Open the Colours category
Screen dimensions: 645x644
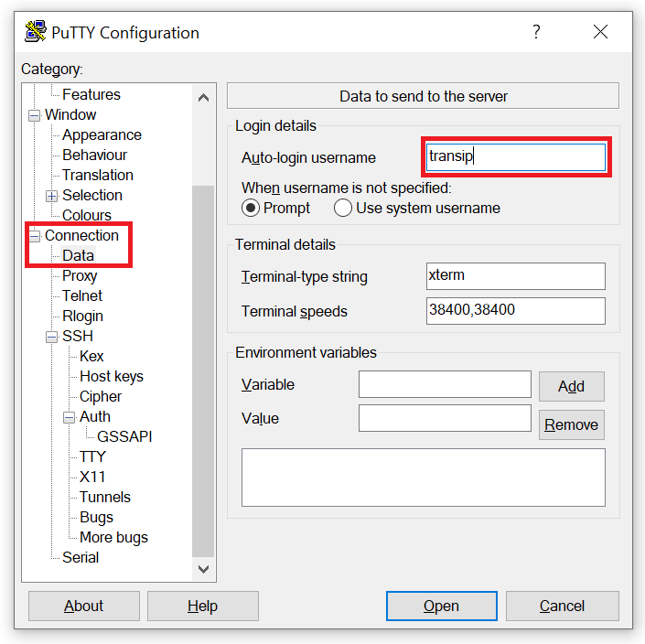coord(86,216)
